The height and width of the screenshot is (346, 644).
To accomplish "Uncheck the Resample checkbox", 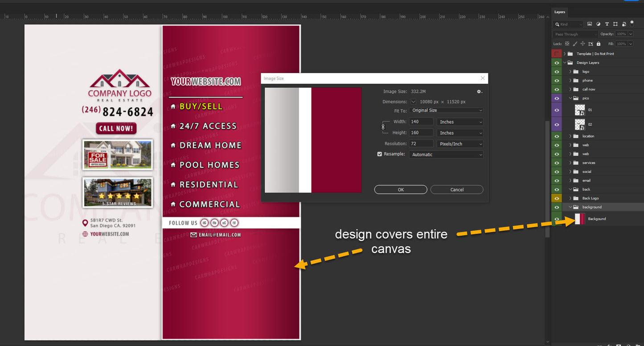I will [380, 155].
